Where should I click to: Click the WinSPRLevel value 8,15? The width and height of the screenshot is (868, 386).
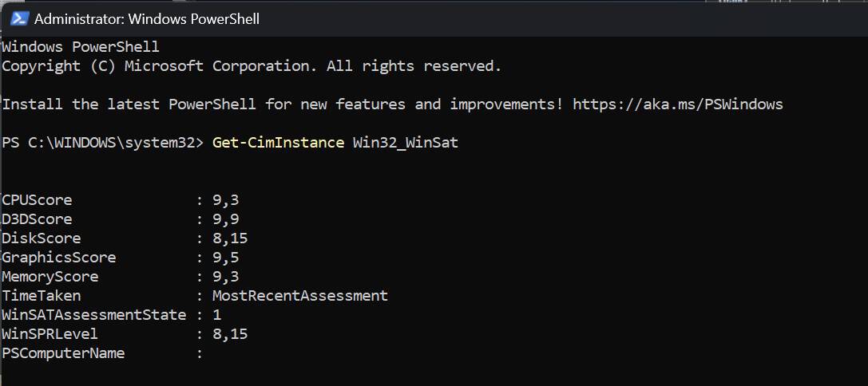(x=230, y=335)
